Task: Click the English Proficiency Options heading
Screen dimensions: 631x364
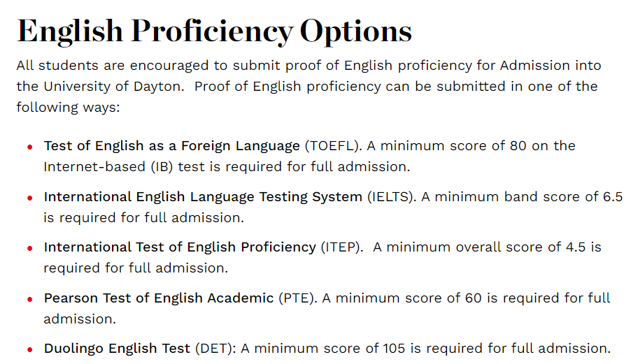Action: point(214,30)
